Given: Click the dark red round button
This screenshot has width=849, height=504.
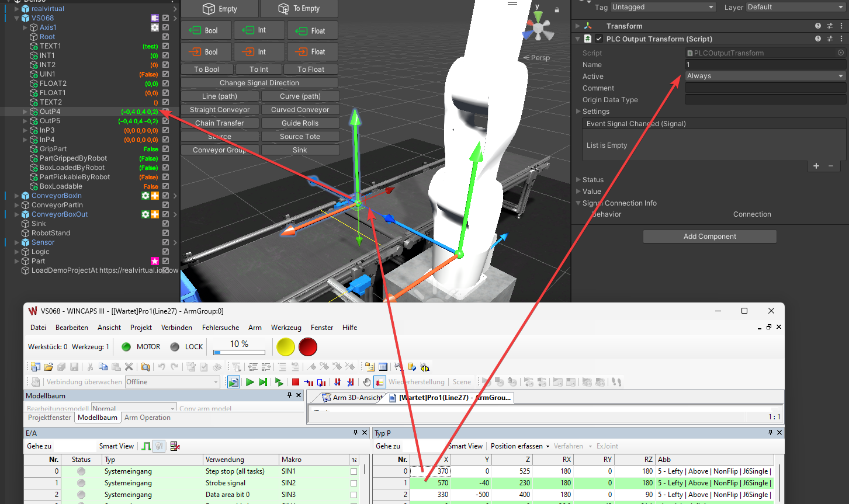Looking at the screenshot, I should 307,347.
